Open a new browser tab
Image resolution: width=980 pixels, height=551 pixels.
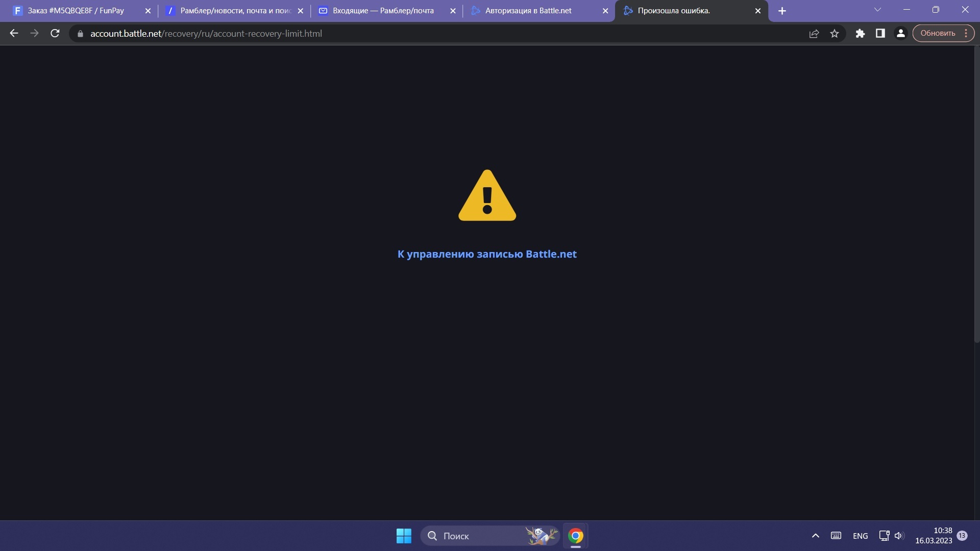tap(782, 11)
